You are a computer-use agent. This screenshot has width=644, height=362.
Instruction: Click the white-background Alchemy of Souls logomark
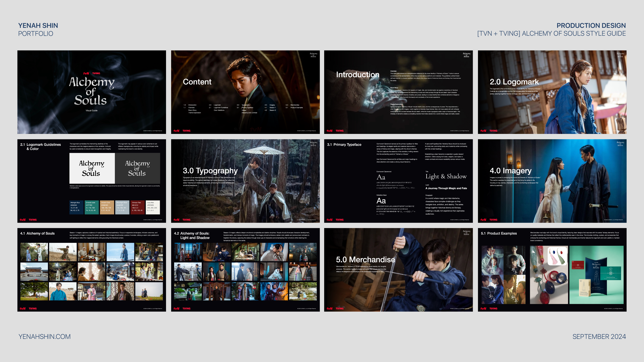click(x=92, y=168)
